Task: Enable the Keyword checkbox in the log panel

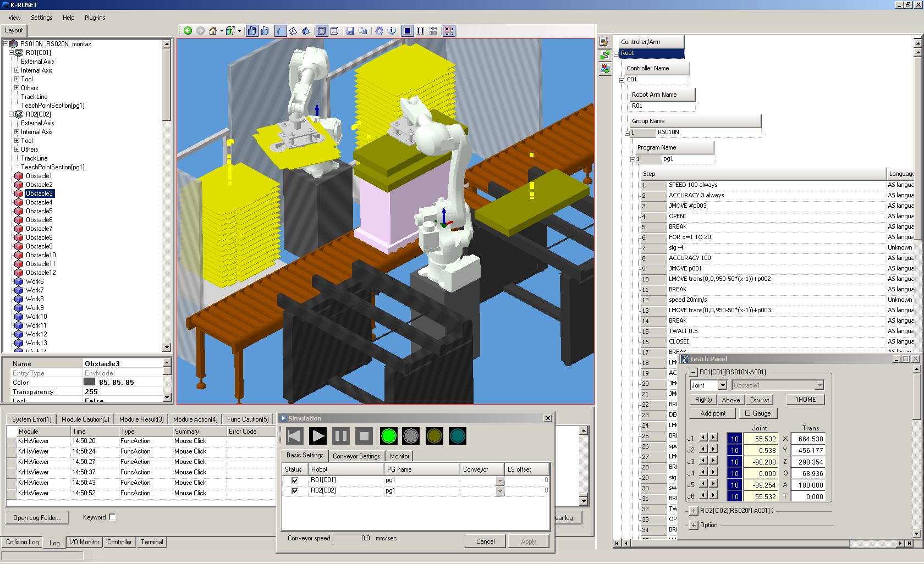Action: (113, 517)
